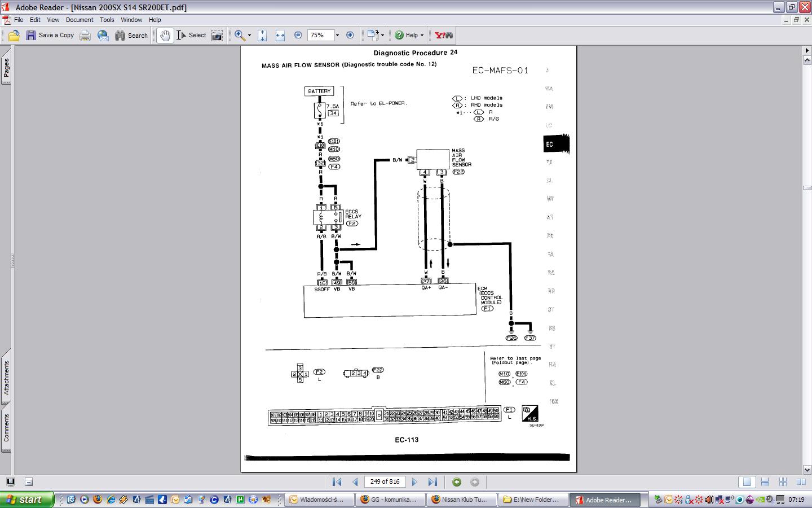Image resolution: width=812 pixels, height=508 pixels.
Task: Open the 75% zoom level dropdown
Action: click(x=337, y=35)
